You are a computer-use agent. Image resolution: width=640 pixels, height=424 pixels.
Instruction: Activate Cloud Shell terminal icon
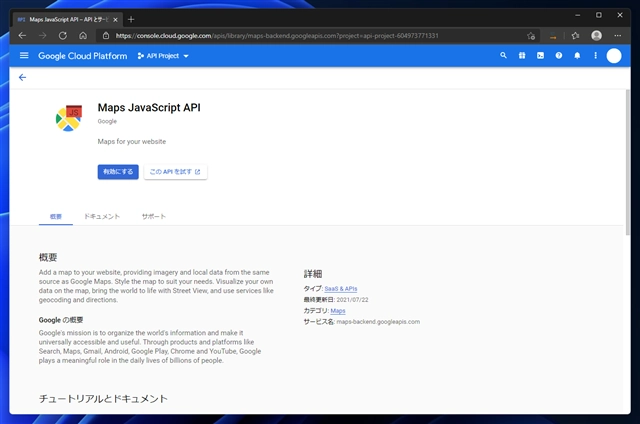pyautogui.click(x=540, y=55)
